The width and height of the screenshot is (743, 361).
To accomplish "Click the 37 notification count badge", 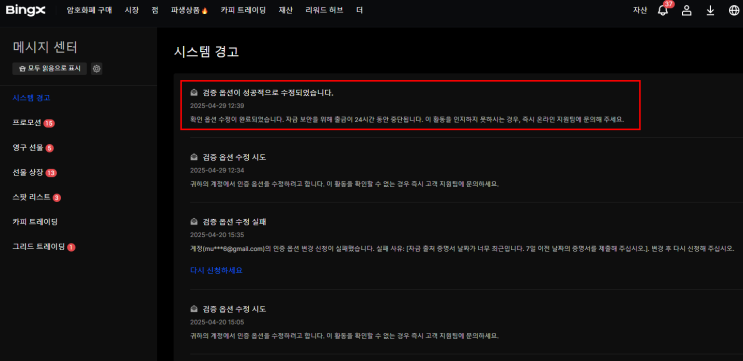I will pyautogui.click(x=669, y=4).
